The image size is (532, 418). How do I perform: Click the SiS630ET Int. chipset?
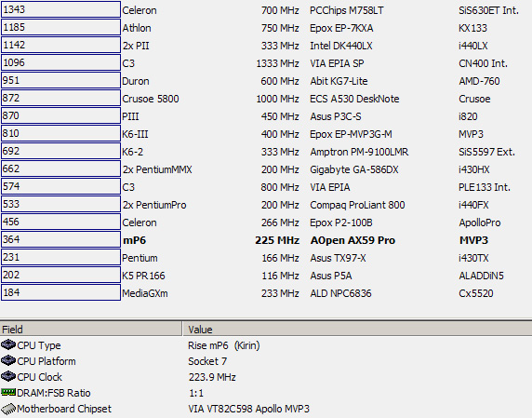[x=488, y=10]
